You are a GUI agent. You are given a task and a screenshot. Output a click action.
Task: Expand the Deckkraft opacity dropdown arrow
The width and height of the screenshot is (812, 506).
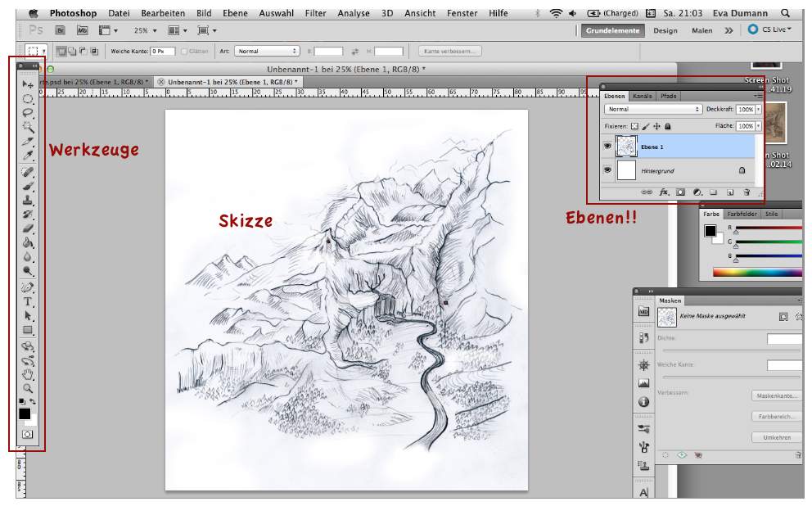(x=758, y=109)
